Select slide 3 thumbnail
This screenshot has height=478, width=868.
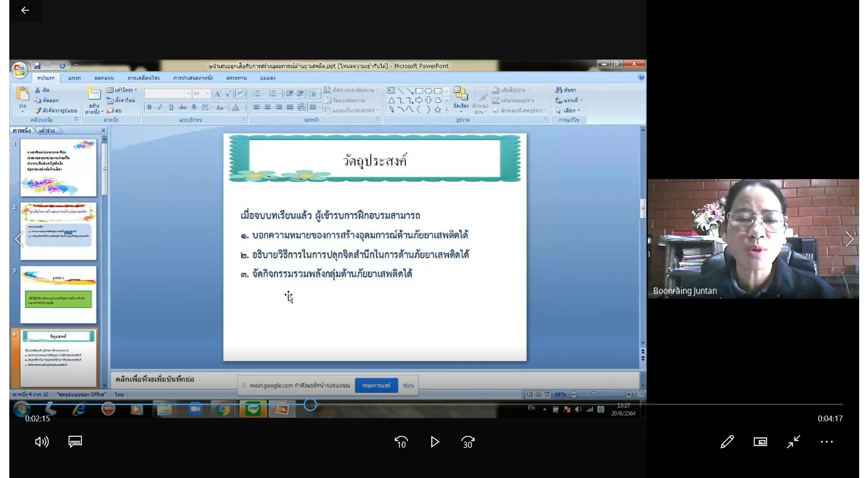coord(58,294)
